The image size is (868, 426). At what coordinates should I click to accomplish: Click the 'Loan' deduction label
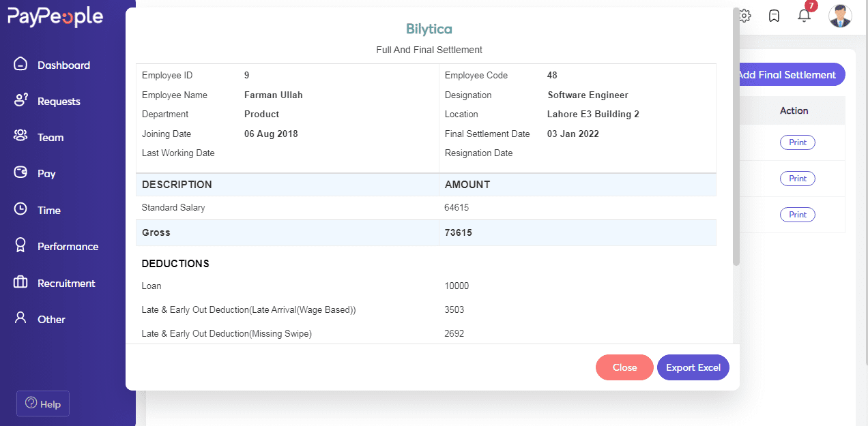click(x=151, y=286)
